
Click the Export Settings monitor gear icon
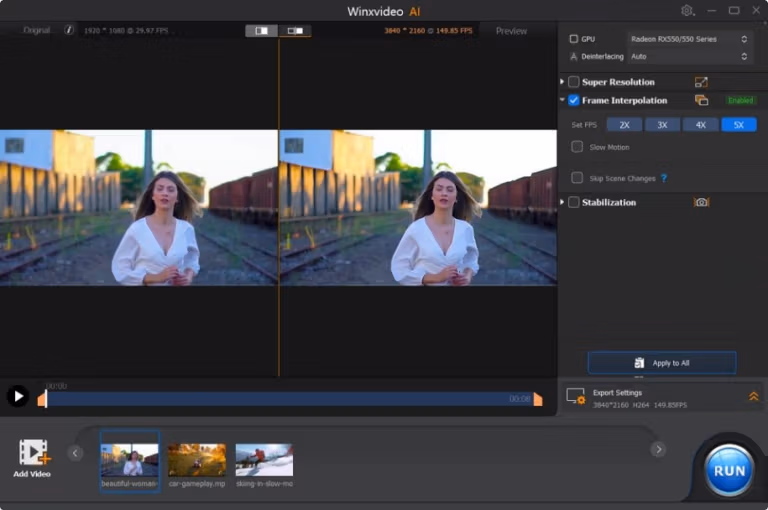[576, 396]
